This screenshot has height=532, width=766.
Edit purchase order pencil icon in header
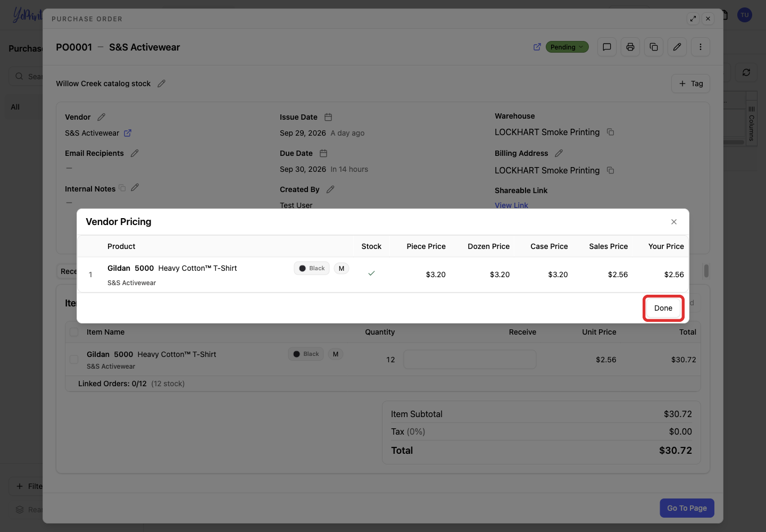677,47
